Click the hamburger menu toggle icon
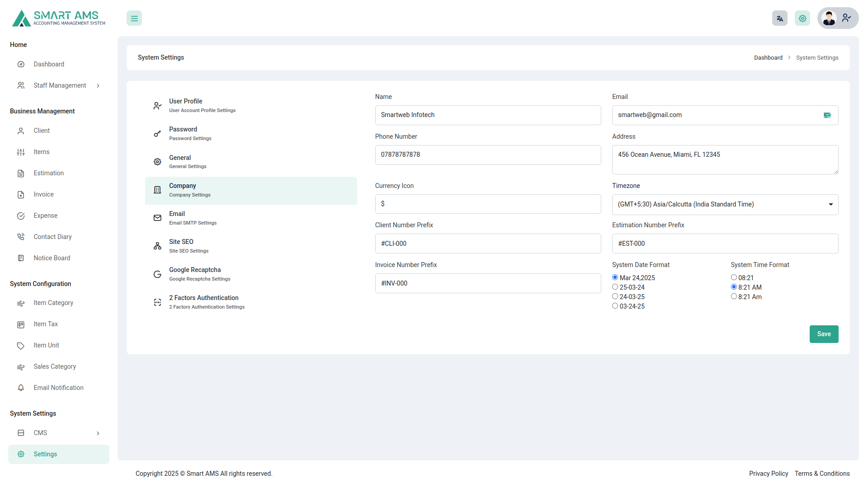Screen dimensions: 868x488 pos(134,19)
